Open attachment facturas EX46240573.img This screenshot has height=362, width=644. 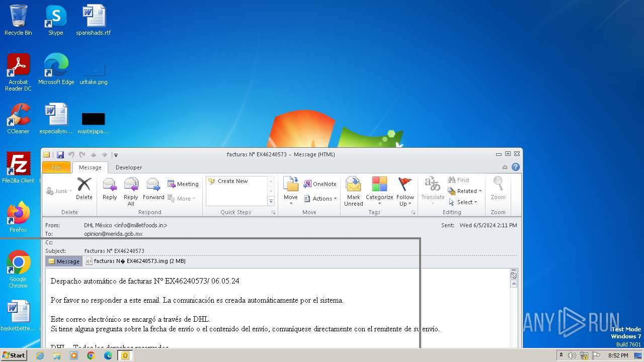tap(136, 261)
